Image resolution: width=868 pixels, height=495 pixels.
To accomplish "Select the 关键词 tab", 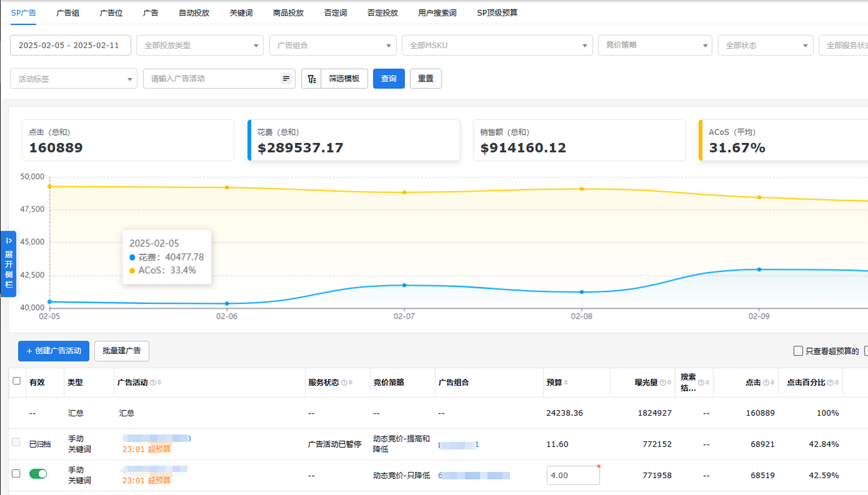I will 241,13.
